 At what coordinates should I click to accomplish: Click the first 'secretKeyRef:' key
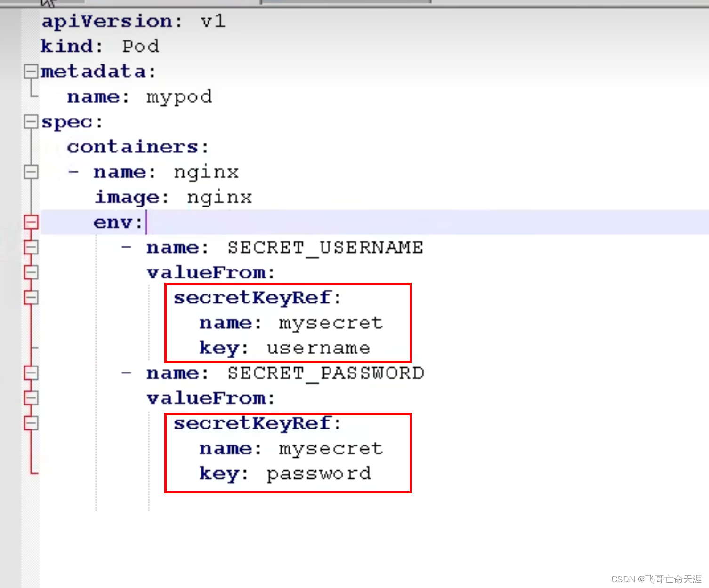pos(257,298)
